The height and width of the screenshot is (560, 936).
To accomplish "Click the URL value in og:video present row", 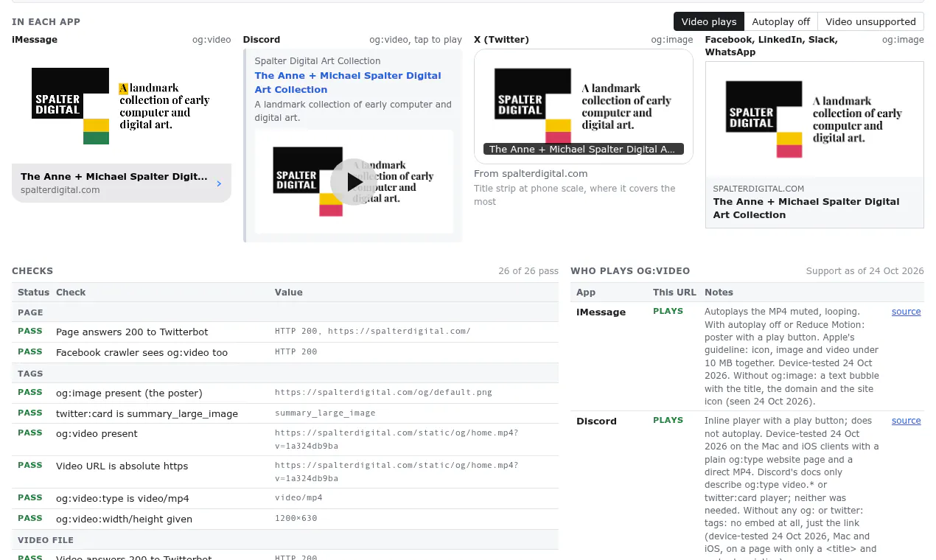I will click(397, 439).
